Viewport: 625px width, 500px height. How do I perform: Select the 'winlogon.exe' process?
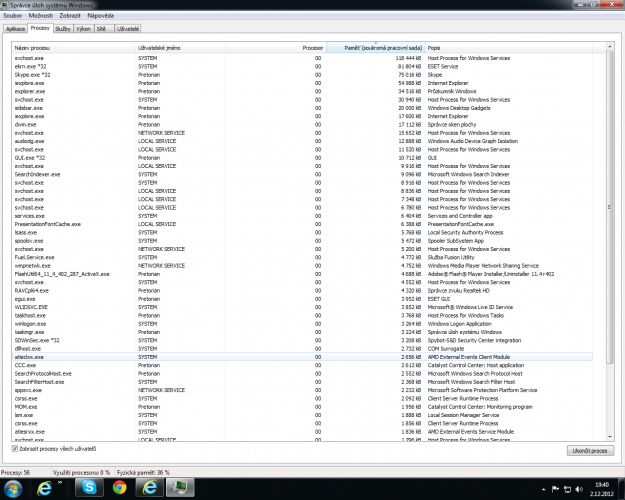pyautogui.click(x=302, y=324)
